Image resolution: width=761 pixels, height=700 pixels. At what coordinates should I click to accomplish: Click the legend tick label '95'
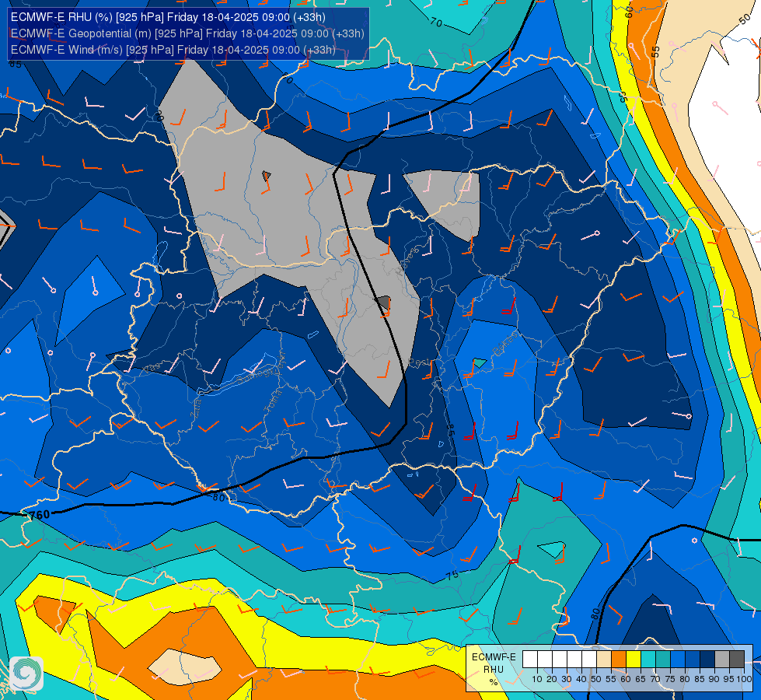tap(729, 679)
